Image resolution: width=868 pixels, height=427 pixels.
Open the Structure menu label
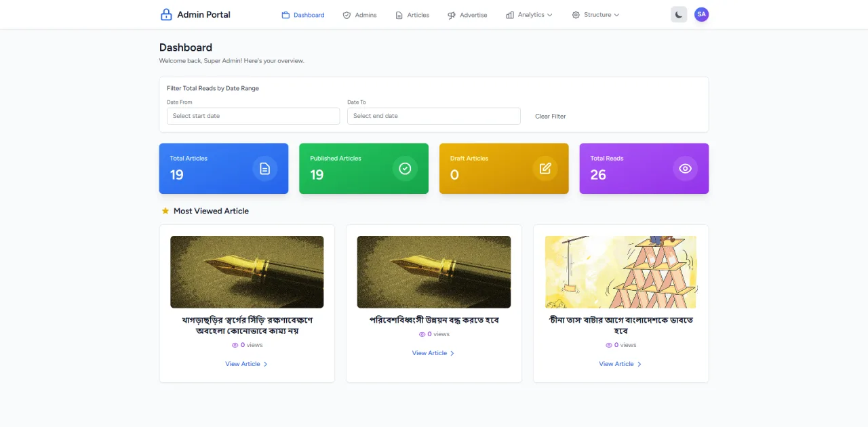(x=597, y=15)
